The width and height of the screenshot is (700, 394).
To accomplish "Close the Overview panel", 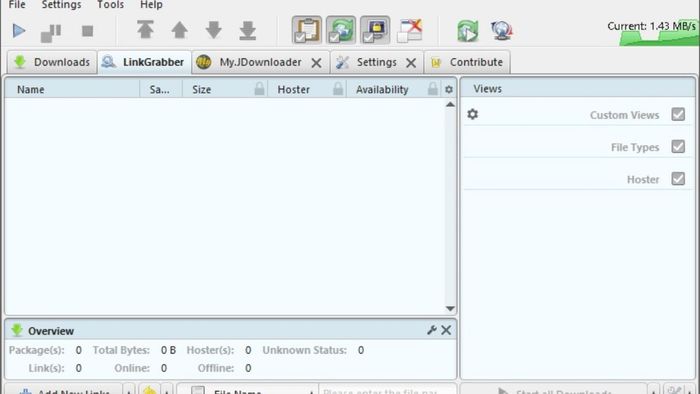I will tap(446, 330).
